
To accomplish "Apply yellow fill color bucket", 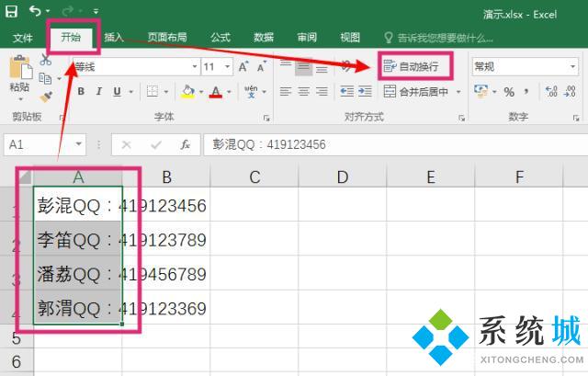I will (x=187, y=92).
